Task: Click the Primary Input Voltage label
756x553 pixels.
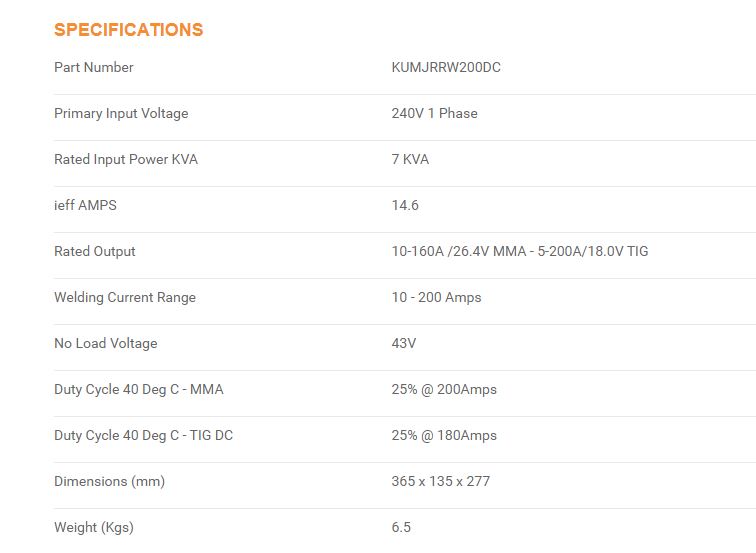Action: 121,113
